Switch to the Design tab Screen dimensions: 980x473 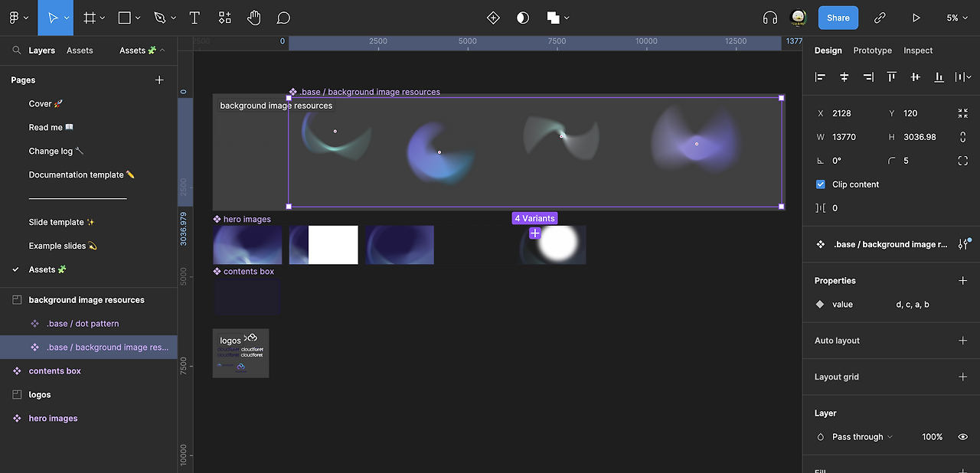pos(828,51)
